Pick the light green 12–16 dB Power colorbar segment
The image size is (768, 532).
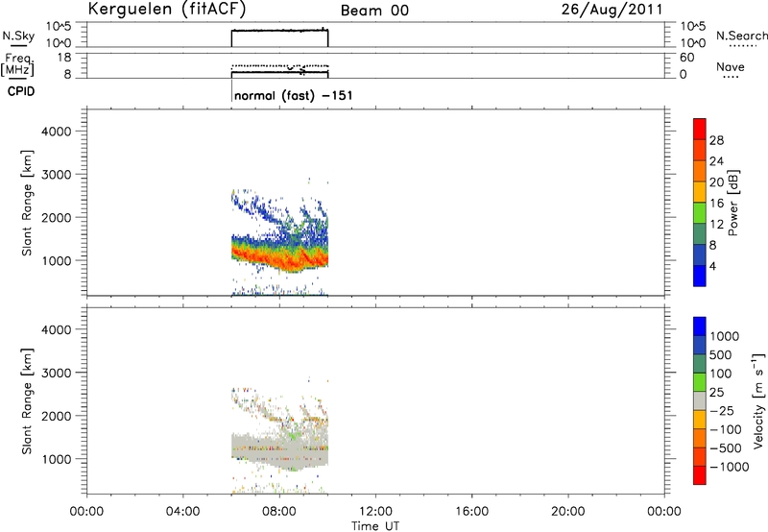(x=700, y=213)
